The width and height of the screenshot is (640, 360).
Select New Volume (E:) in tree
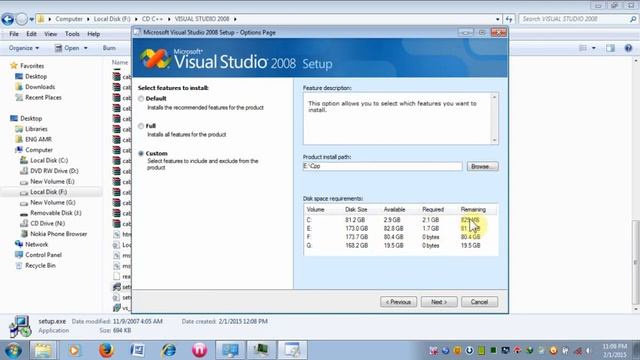point(52,182)
